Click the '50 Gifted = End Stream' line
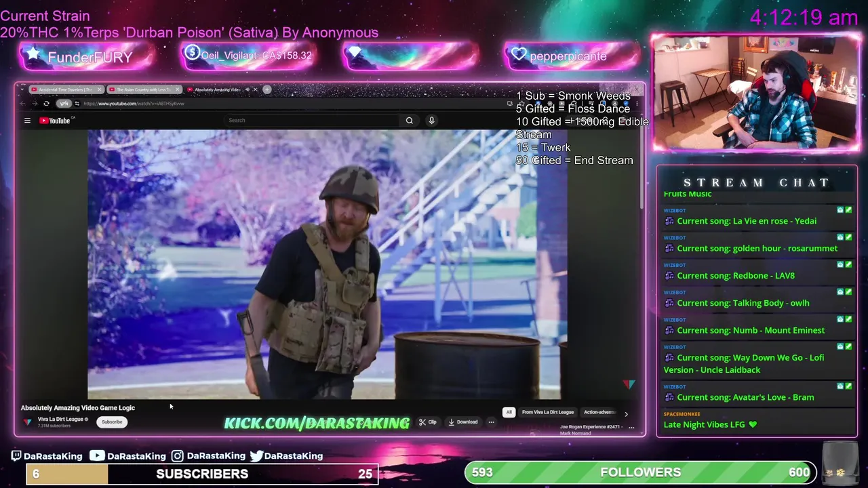The height and width of the screenshot is (488, 868). [x=574, y=161]
